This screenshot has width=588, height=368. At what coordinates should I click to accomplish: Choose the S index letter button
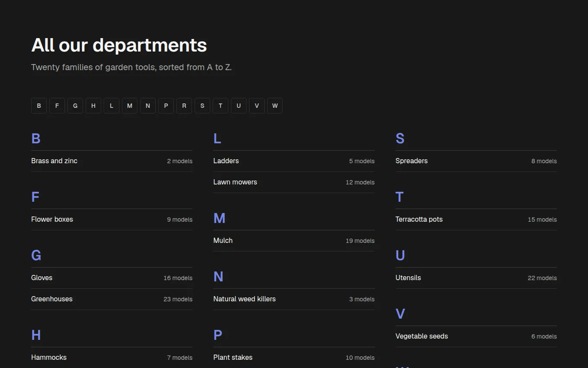202,106
